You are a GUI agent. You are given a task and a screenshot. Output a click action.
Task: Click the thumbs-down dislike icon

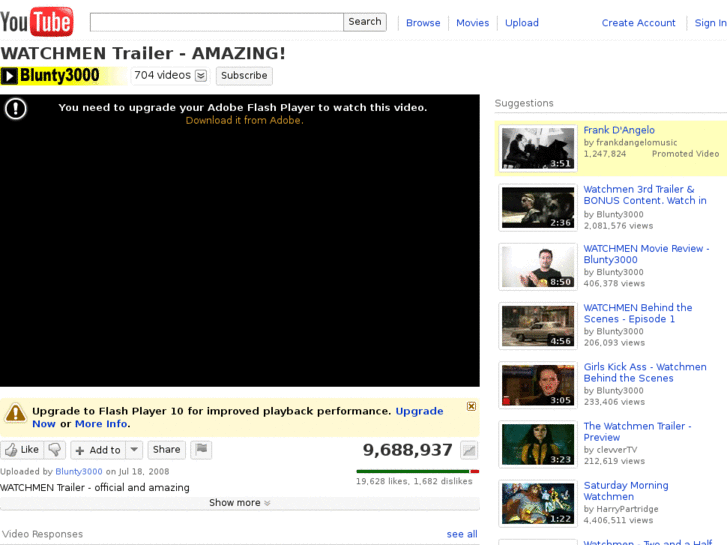tap(55, 449)
